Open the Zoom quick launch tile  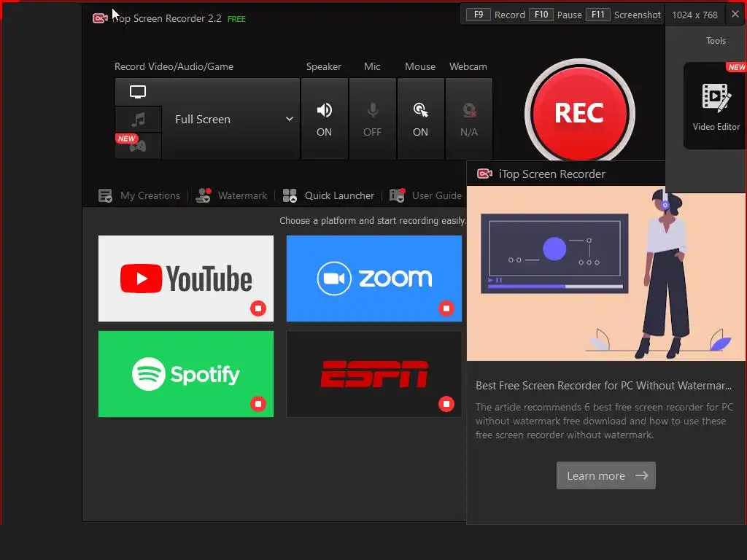pos(374,279)
